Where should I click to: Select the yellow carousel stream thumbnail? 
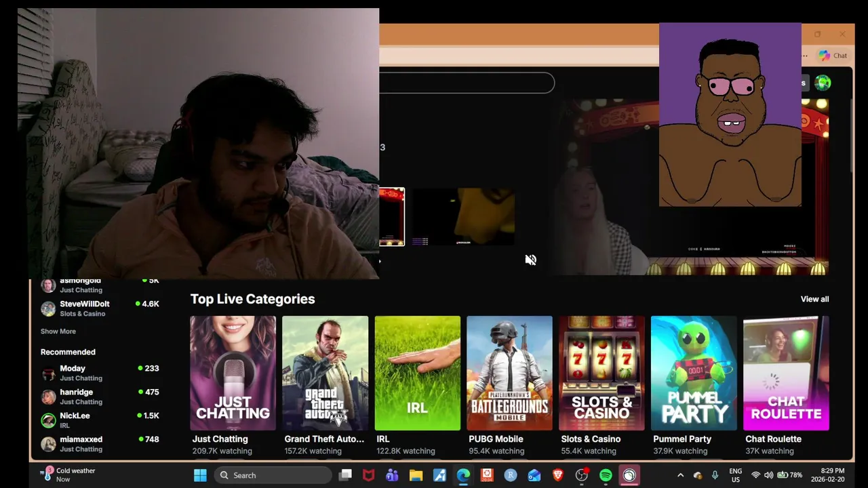click(x=463, y=217)
